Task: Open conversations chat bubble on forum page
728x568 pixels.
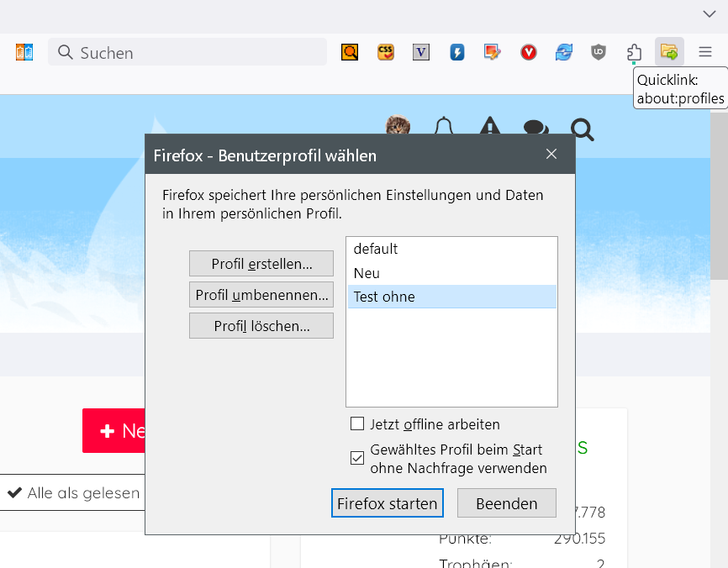Action: coord(535,127)
